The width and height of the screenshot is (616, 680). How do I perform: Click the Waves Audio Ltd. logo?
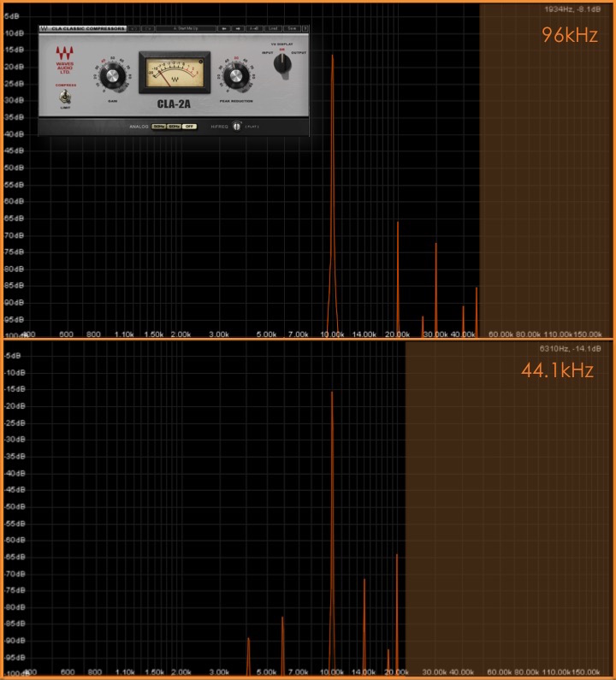[65, 60]
